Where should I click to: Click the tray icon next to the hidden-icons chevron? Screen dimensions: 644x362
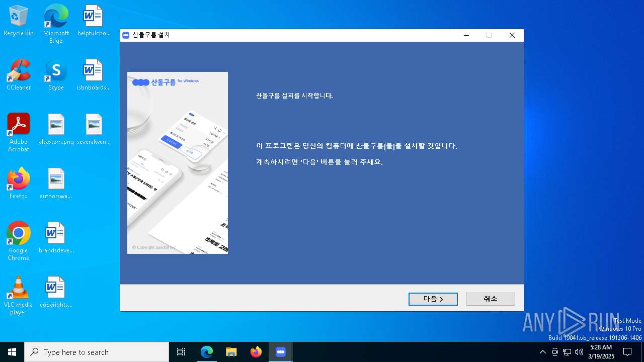(x=555, y=352)
